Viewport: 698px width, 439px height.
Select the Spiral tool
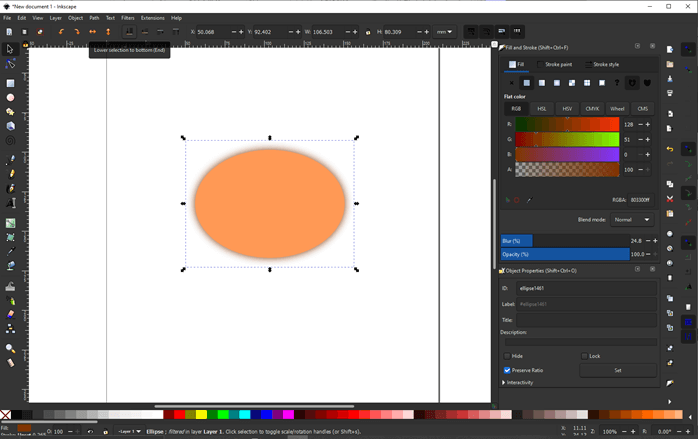point(11,140)
